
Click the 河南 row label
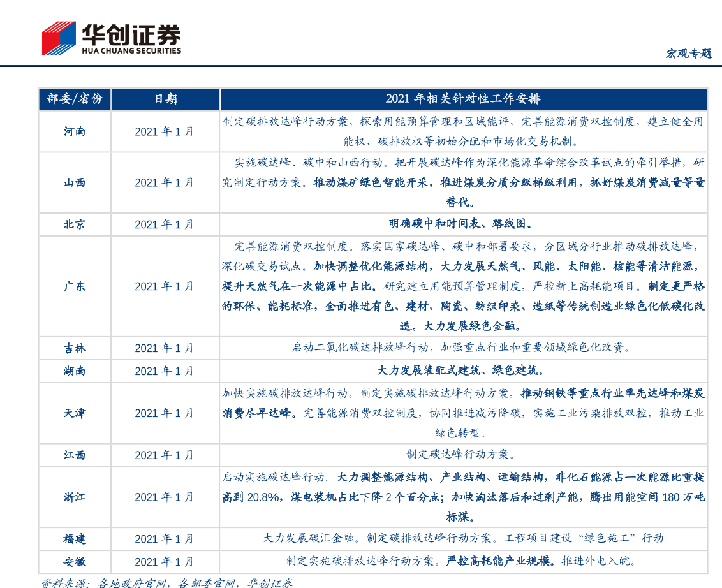pos(75,131)
